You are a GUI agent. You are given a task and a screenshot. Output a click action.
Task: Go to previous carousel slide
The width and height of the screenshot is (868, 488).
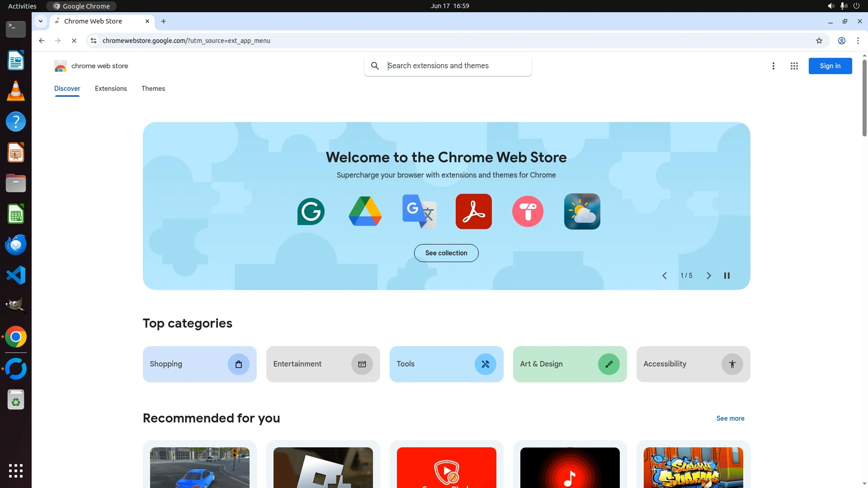click(664, 276)
